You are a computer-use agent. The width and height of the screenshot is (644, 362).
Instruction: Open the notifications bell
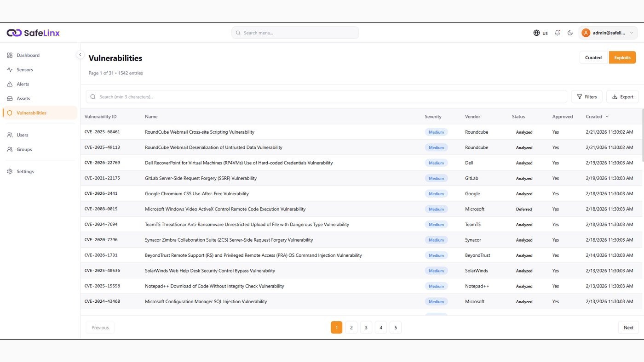click(558, 33)
